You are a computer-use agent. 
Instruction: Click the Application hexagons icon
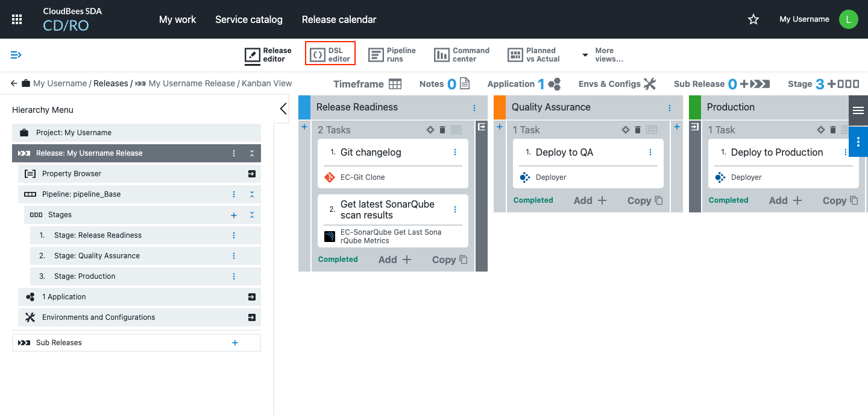click(555, 84)
